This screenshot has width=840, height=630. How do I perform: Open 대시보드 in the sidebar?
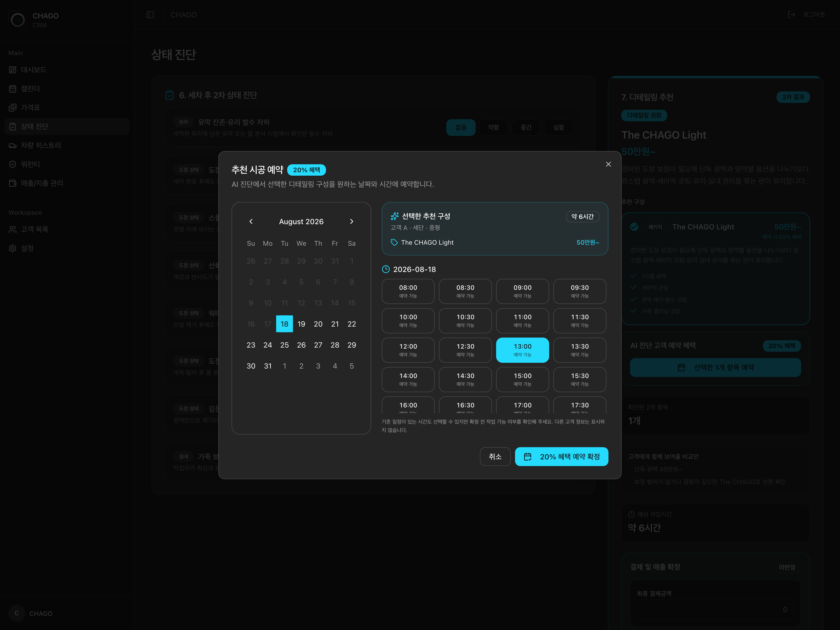(x=67, y=70)
